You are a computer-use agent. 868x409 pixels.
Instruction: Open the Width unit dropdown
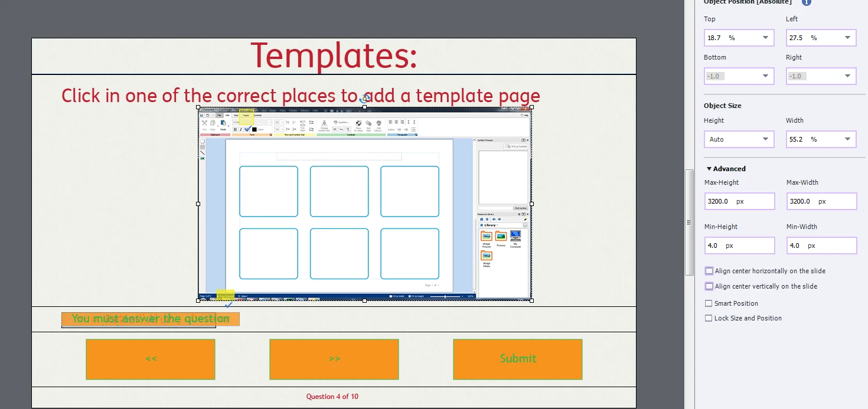pyautogui.click(x=848, y=139)
